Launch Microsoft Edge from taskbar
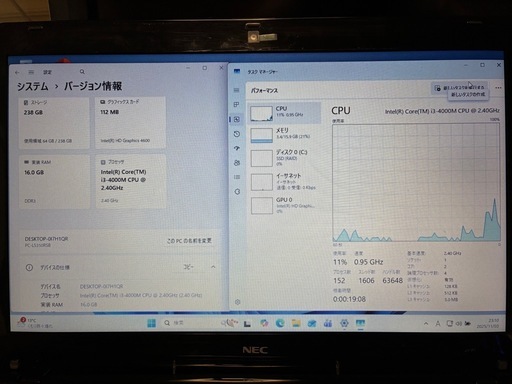Screen dimensions: 512x384 [280, 323]
